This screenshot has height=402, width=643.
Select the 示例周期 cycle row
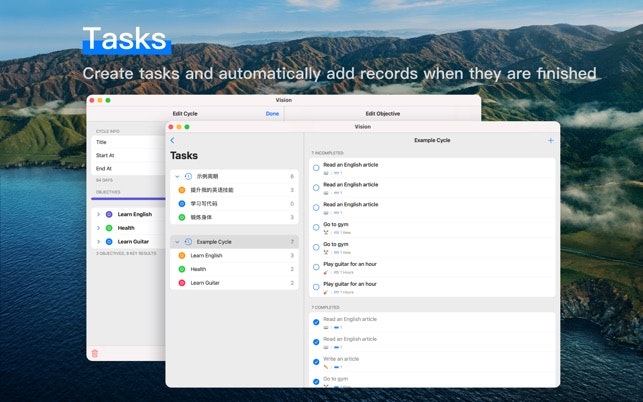pos(234,176)
